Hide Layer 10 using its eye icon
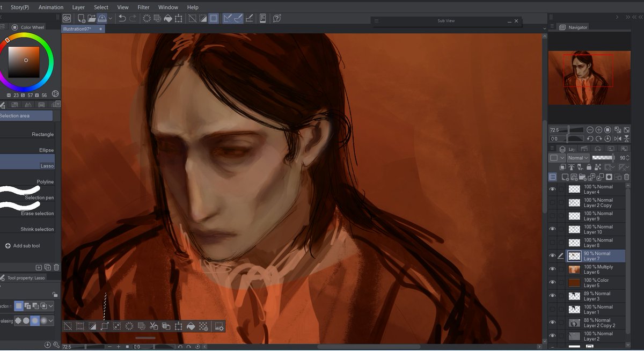The image size is (644, 351). 553,229
